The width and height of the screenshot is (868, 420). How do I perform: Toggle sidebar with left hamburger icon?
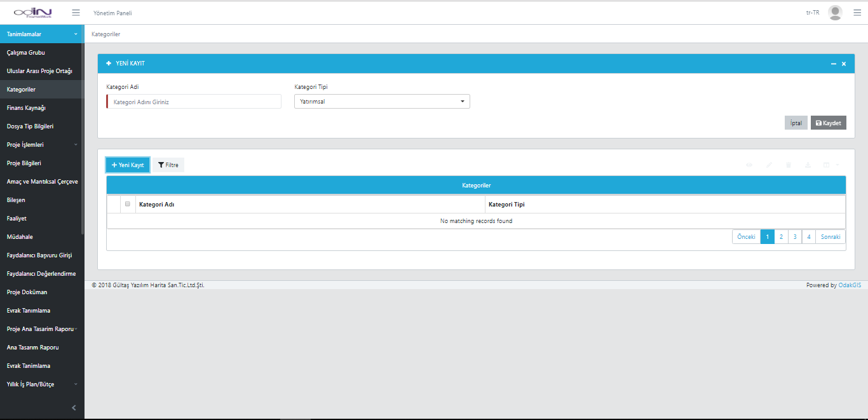pos(76,13)
